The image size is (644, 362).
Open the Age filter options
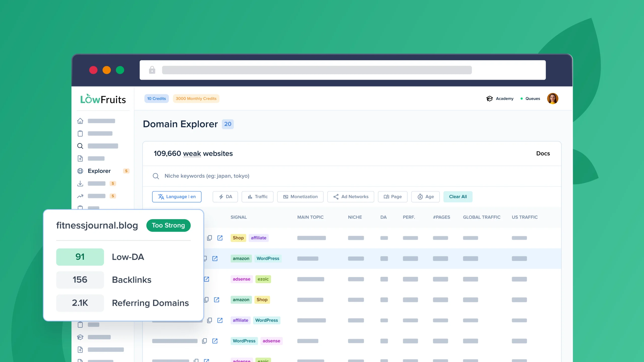[425, 197]
